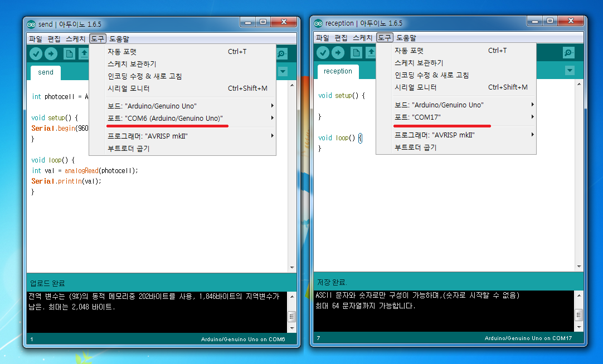Click the reception console scrollbar thumb
This screenshot has width=603, height=364.
pos(579,315)
